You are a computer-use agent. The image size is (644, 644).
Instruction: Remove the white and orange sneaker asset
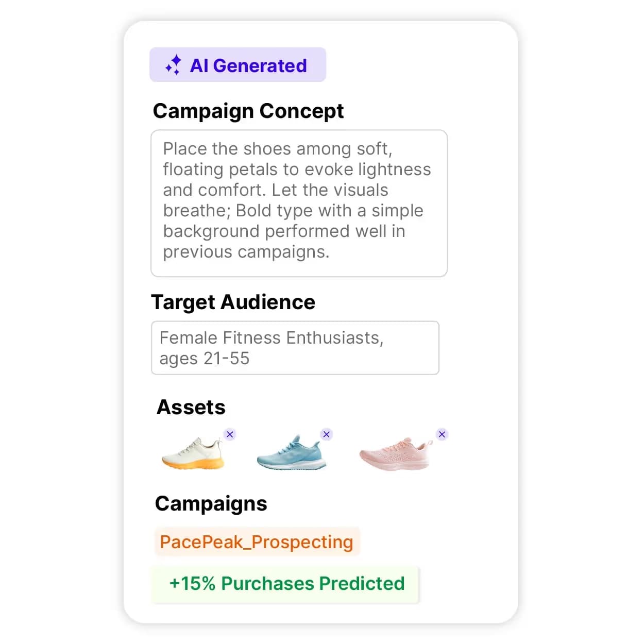point(230,434)
